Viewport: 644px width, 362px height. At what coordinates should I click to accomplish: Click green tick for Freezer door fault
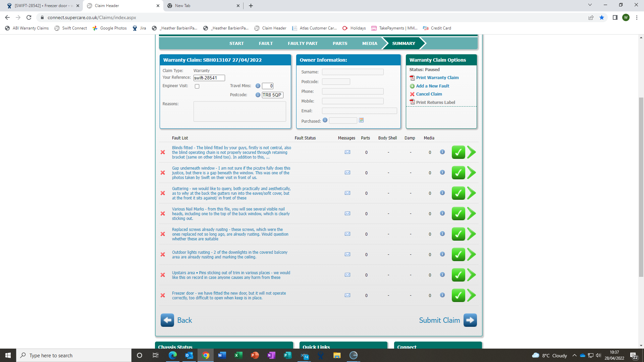458,295
